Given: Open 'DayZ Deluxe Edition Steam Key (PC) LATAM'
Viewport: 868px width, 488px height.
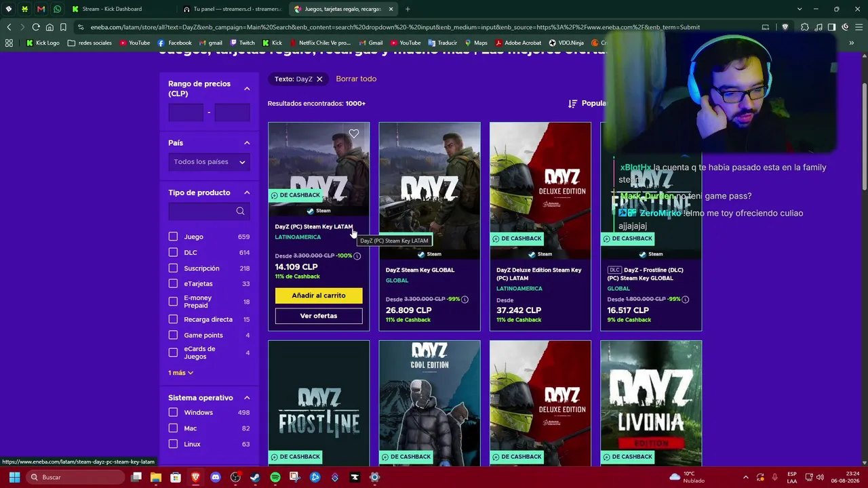Looking at the screenshot, I should (x=539, y=274).
